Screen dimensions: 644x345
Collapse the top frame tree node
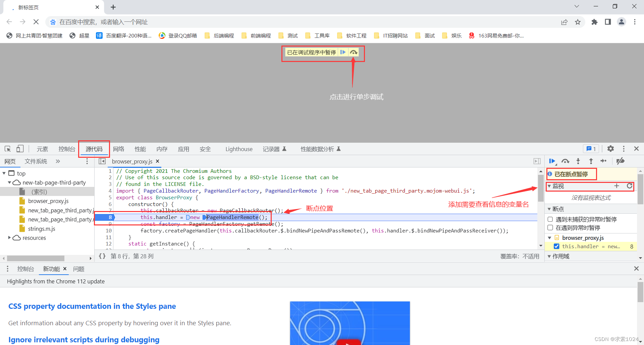[4, 173]
